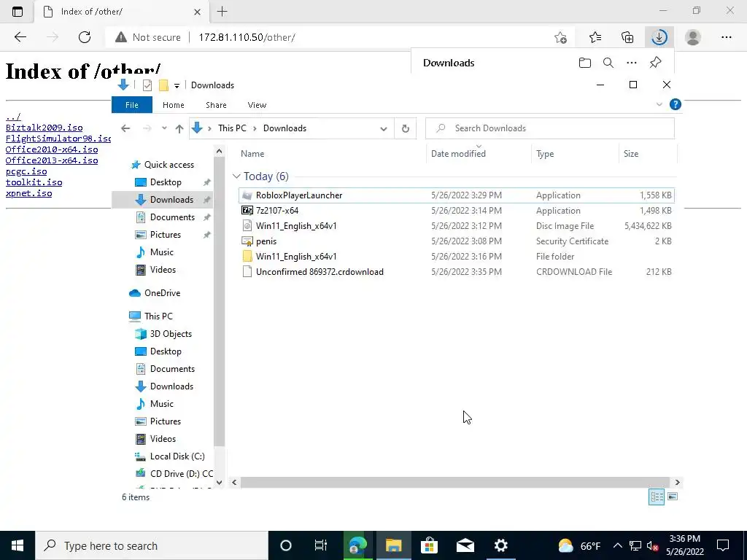Image resolution: width=747 pixels, height=560 pixels.
Task: Open the Biztalk2009.iso link
Action: 44,128
